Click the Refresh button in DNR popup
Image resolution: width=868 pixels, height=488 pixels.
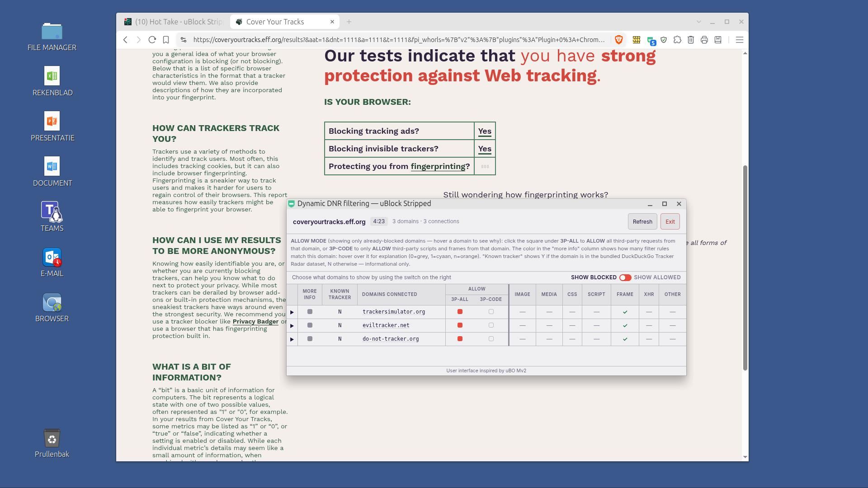coord(642,221)
